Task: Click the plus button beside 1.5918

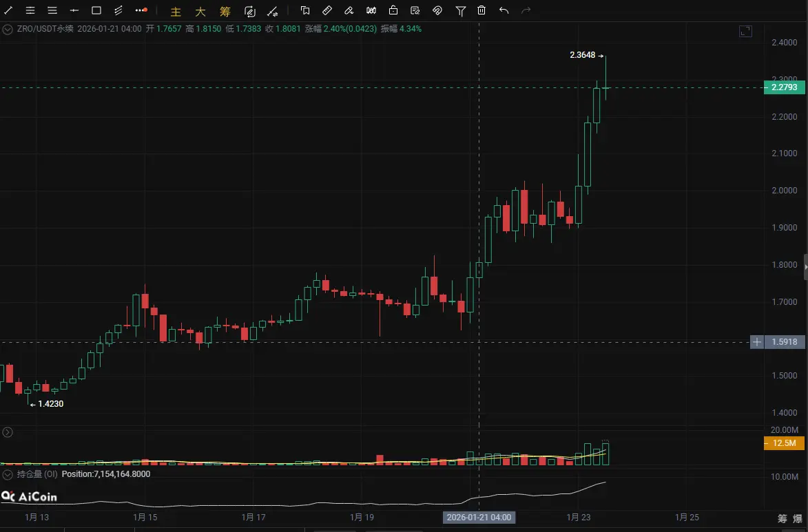Action: 756,342
